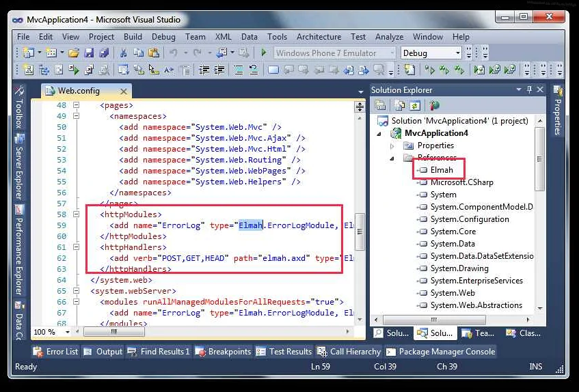Start debugging with the green play icon
This screenshot has width=579, height=392.
(264, 53)
